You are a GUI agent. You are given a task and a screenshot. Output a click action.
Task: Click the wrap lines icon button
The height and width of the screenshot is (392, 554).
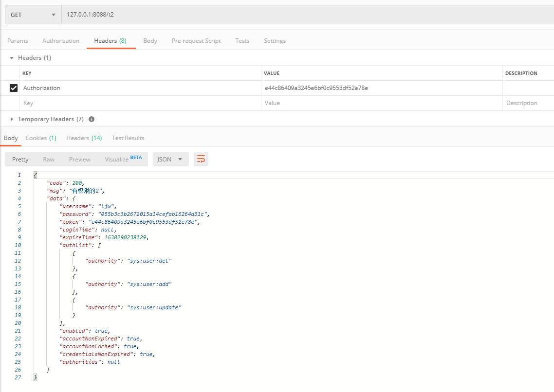click(201, 159)
